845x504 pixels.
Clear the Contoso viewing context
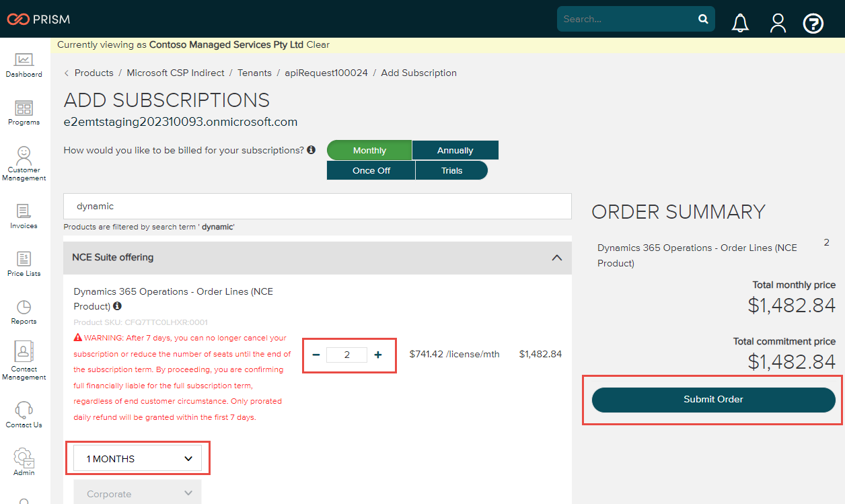(319, 44)
